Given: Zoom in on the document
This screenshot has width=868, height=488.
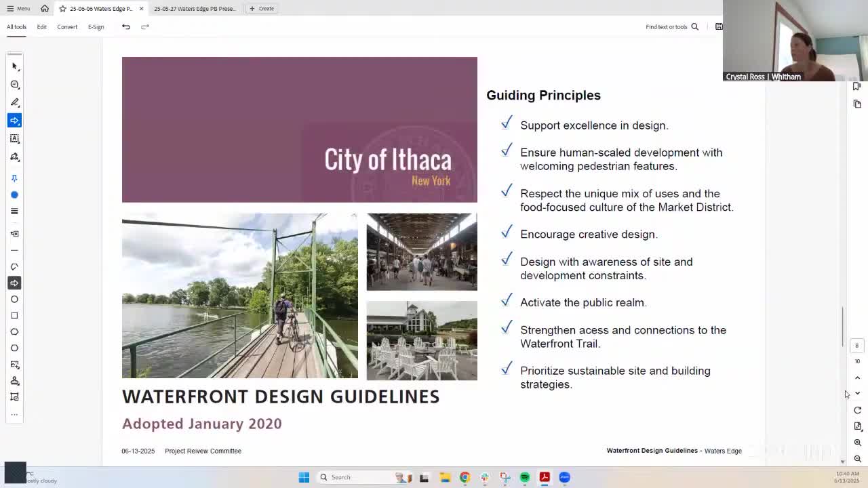Looking at the screenshot, I should click(x=857, y=443).
